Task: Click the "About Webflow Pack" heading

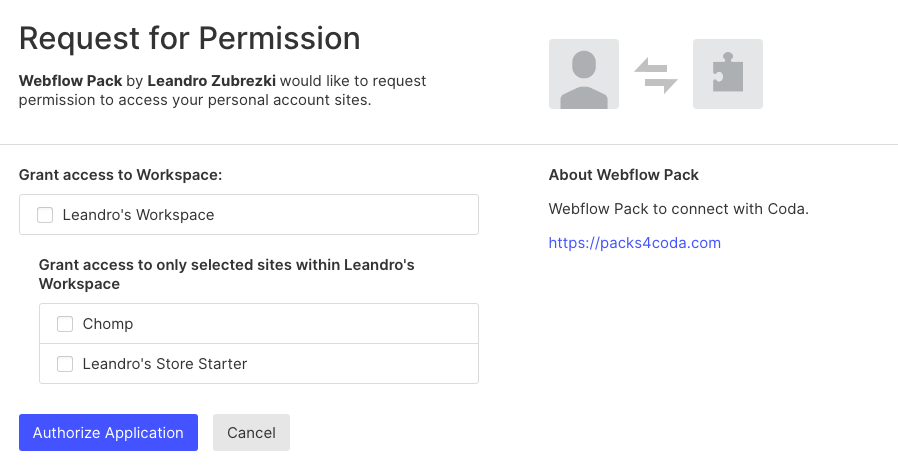Action: [x=623, y=175]
